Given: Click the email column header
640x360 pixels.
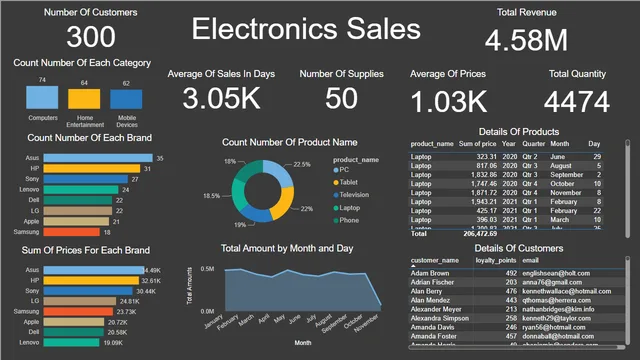Looking at the screenshot, I should pos(530,260).
